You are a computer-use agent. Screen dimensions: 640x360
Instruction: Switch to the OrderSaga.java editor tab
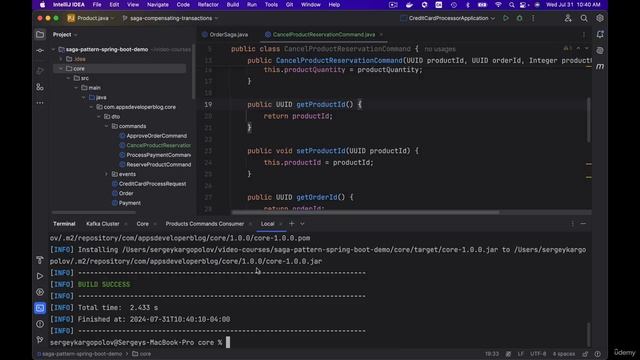pos(225,35)
